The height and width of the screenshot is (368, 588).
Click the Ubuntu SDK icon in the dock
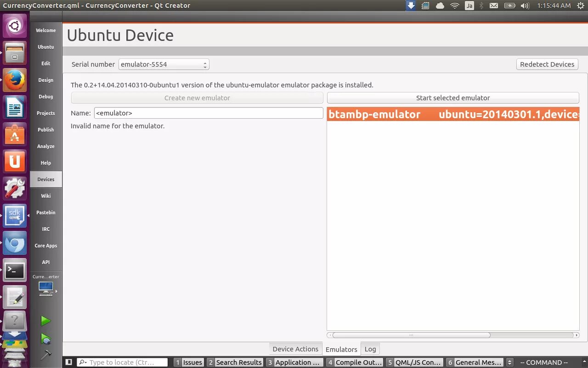pos(15,215)
